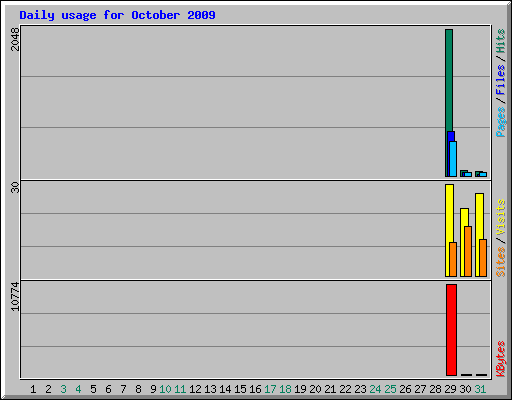Click the 'Sites' legend label

[x=500, y=262]
